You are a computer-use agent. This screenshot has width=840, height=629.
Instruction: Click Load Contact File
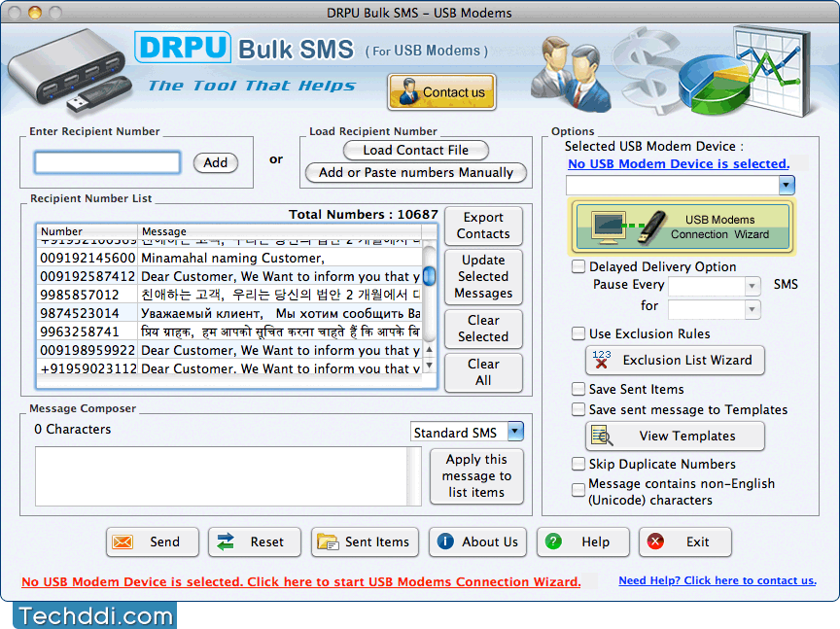coord(416,150)
